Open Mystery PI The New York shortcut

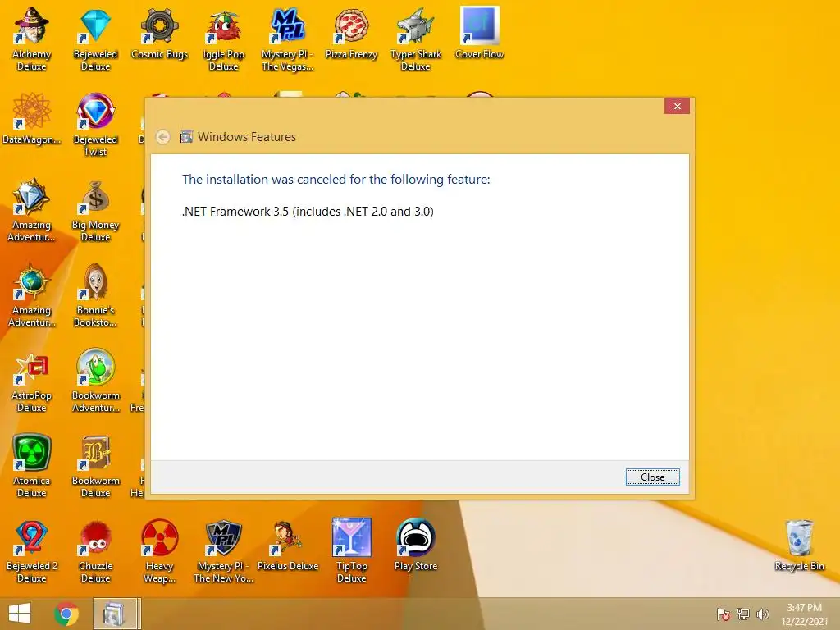pyautogui.click(x=223, y=550)
